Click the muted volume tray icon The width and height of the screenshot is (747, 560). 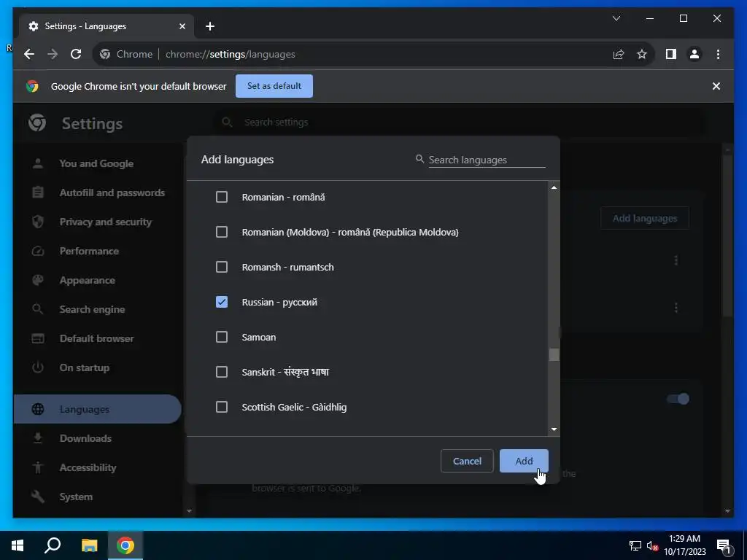pos(651,545)
